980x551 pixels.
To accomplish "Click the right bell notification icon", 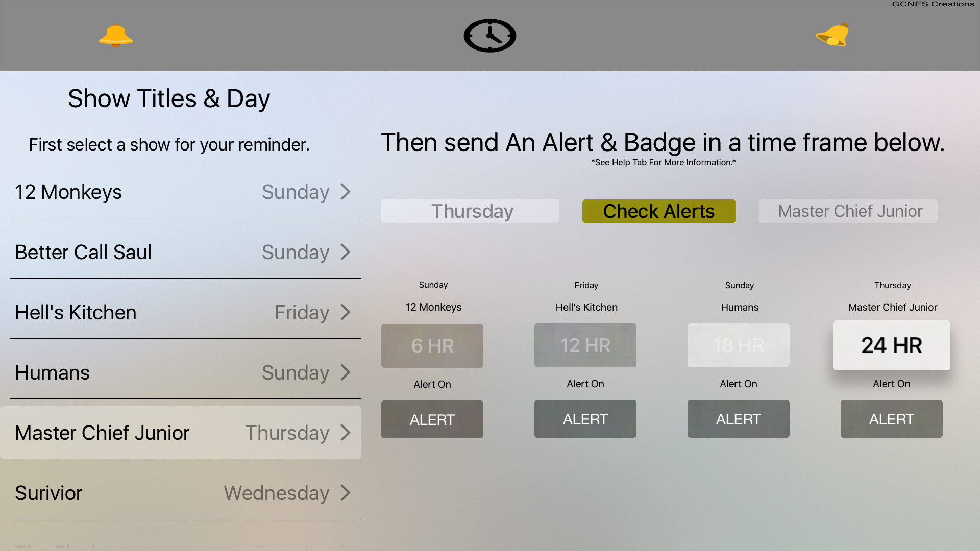I will (830, 36).
